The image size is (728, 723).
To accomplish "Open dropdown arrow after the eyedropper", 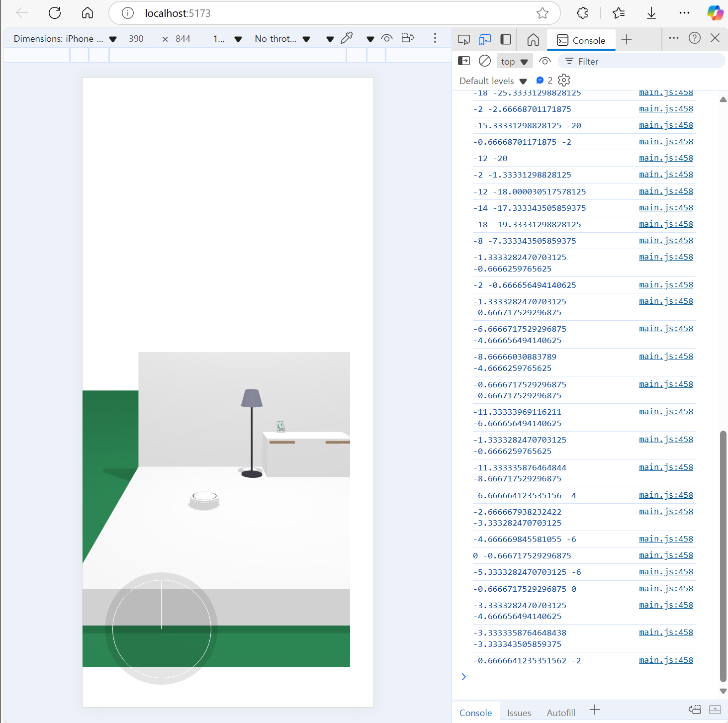I will point(370,39).
